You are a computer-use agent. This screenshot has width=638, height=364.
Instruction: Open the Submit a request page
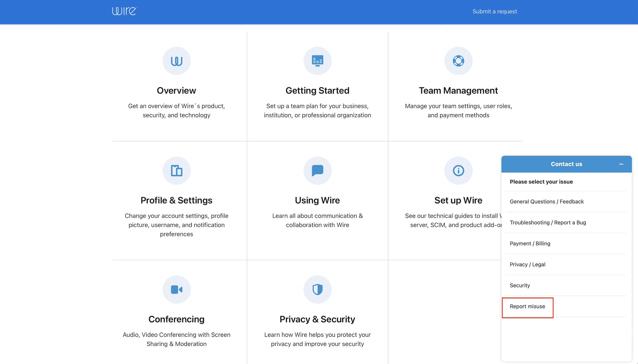[495, 11]
